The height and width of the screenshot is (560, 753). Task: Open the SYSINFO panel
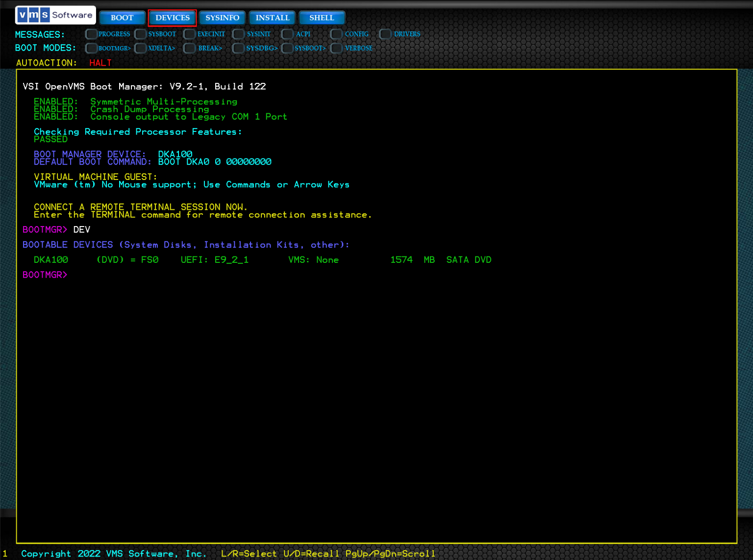click(222, 18)
